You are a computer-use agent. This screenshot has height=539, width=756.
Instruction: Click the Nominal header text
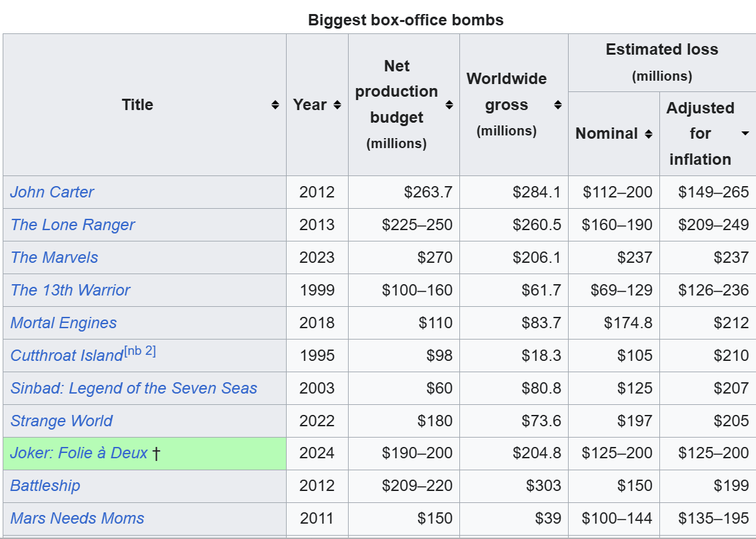point(607,133)
